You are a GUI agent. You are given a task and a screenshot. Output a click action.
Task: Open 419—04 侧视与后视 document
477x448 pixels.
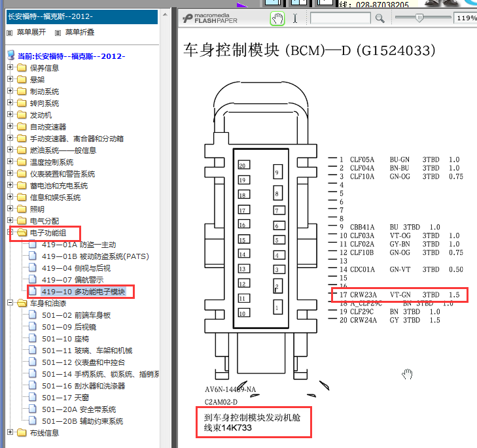(76, 268)
